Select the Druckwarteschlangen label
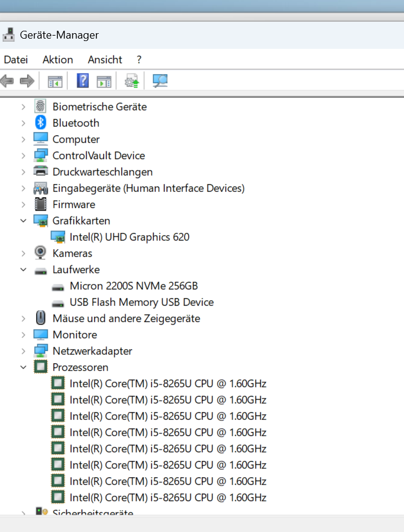 [x=103, y=172]
